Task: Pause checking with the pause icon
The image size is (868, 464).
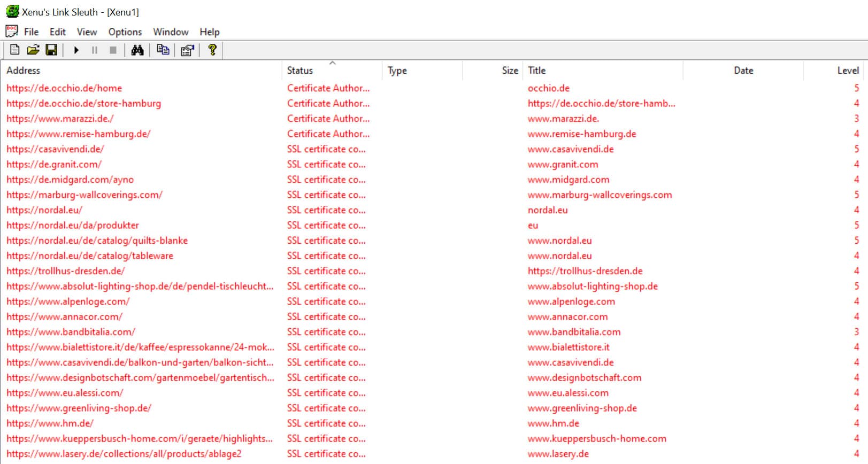Action: [95, 50]
